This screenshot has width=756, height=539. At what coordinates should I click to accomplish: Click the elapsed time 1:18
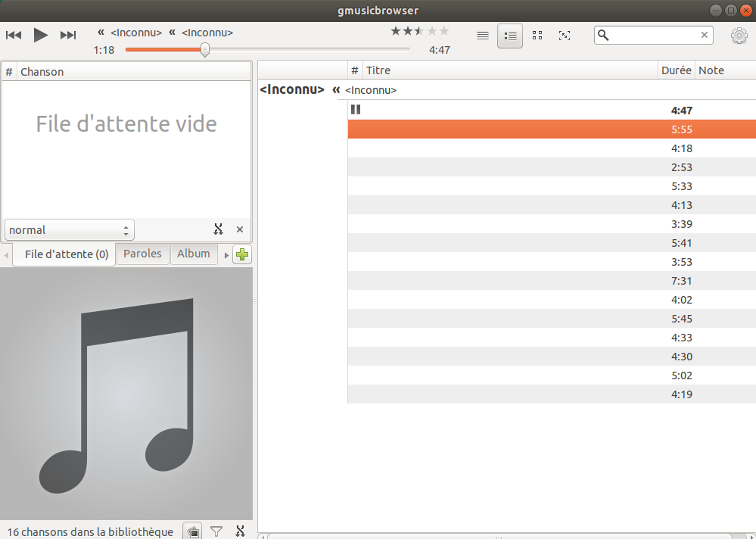(x=104, y=50)
